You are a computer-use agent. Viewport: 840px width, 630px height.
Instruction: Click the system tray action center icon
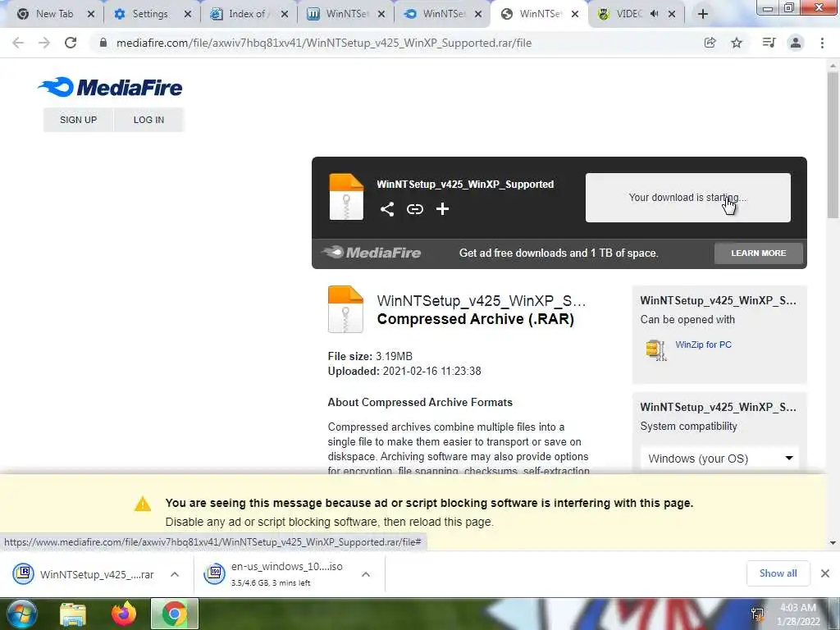pos(757,614)
